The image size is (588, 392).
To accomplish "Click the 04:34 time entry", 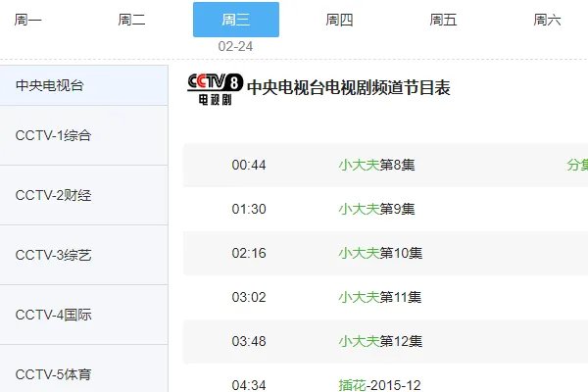I will pos(249,385).
